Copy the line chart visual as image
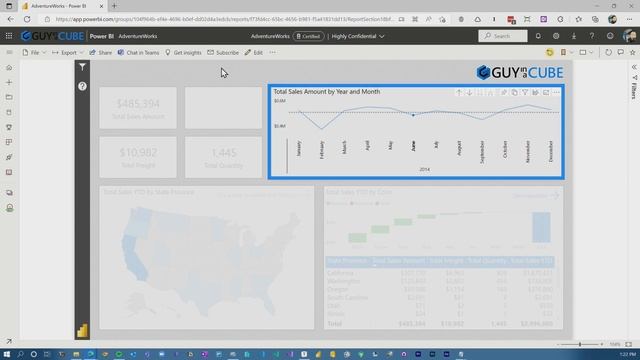Viewport: 640px width, 360px height. 514,93
